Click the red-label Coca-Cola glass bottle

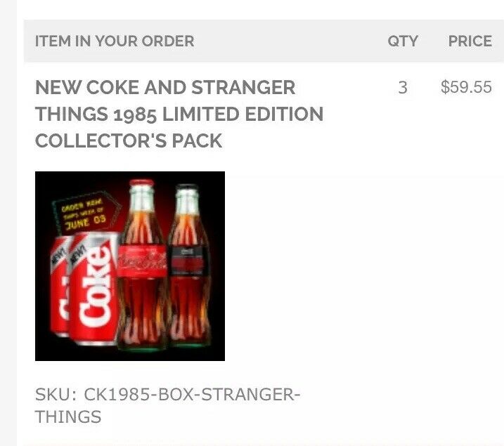tap(142, 266)
